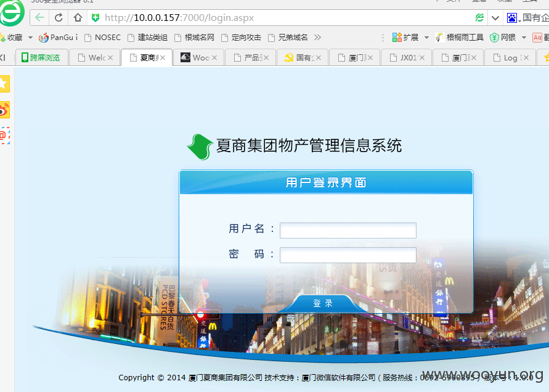The image size is (549, 392).
Task: Switch to the 跨屏浏览 tab
Action: pyautogui.click(x=41, y=57)
